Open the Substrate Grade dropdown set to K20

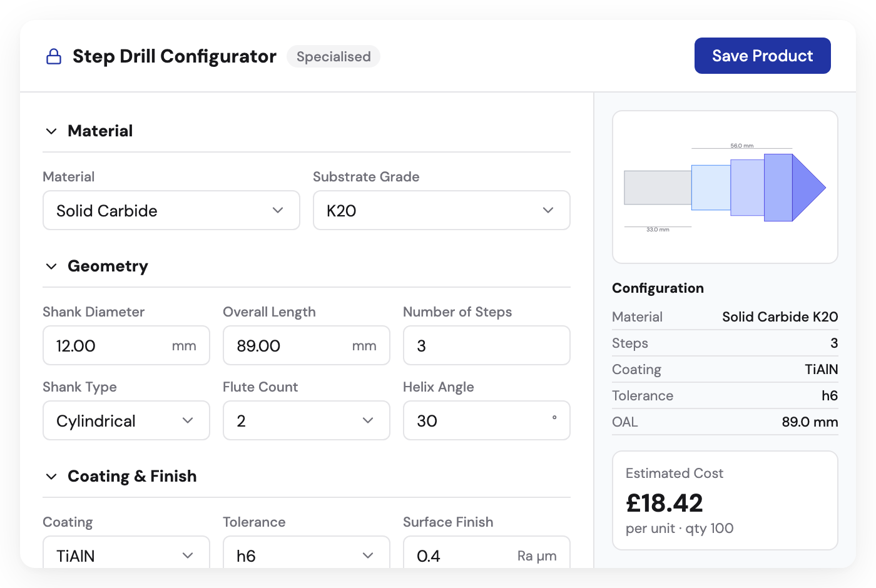tap(441, 210)
